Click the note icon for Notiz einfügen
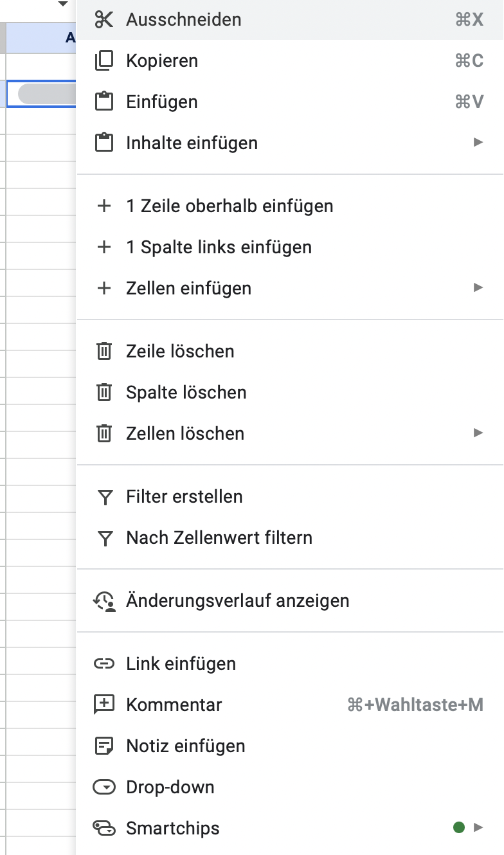The image size is (504, 855). pyautogui.click(x=104, y=746)
